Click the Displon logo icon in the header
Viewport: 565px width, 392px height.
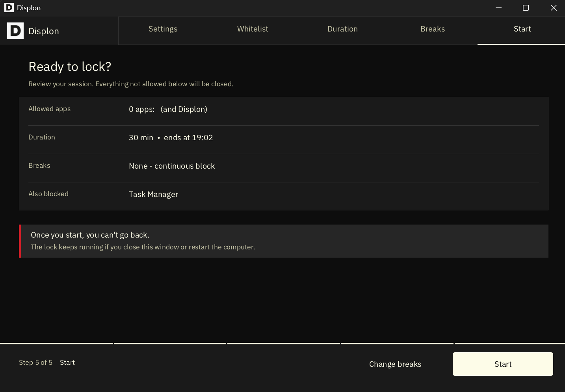pyautogui.click(x=15, y=31)
